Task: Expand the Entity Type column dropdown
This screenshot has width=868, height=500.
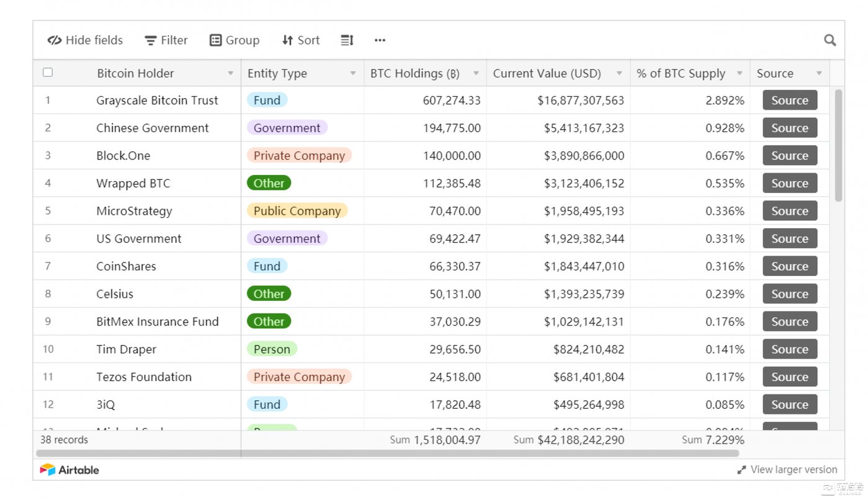Action: 352,73
